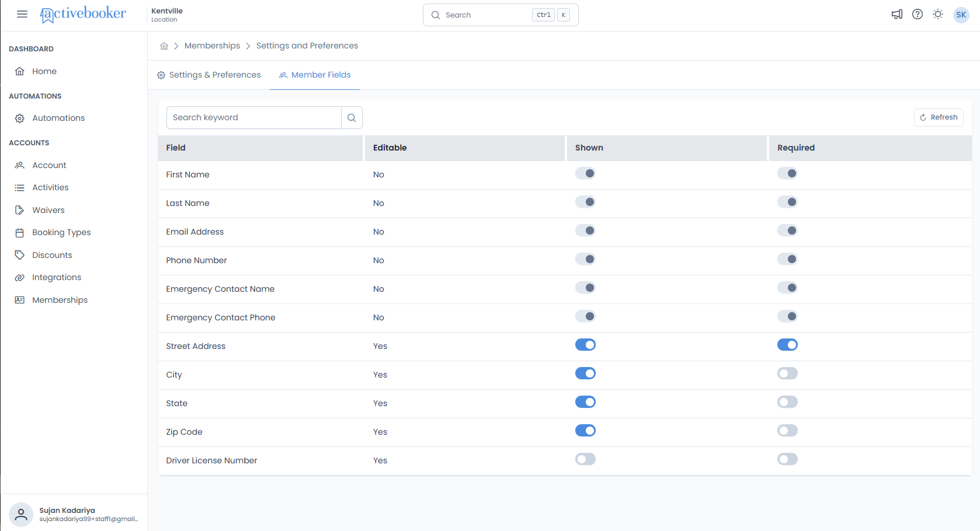Open the help question mark icon
The width and height of the screenshot is (980, 531).
coord(918,15)
